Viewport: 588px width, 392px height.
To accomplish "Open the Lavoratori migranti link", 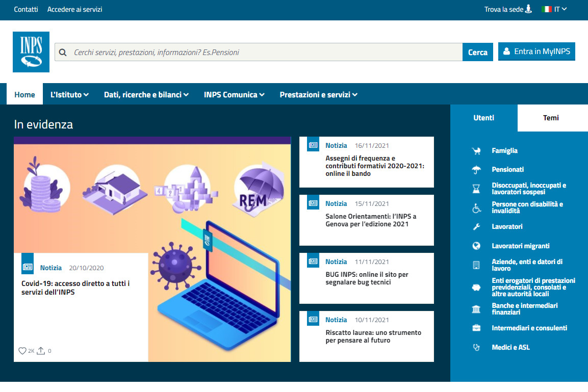I will tap(521, 246).
